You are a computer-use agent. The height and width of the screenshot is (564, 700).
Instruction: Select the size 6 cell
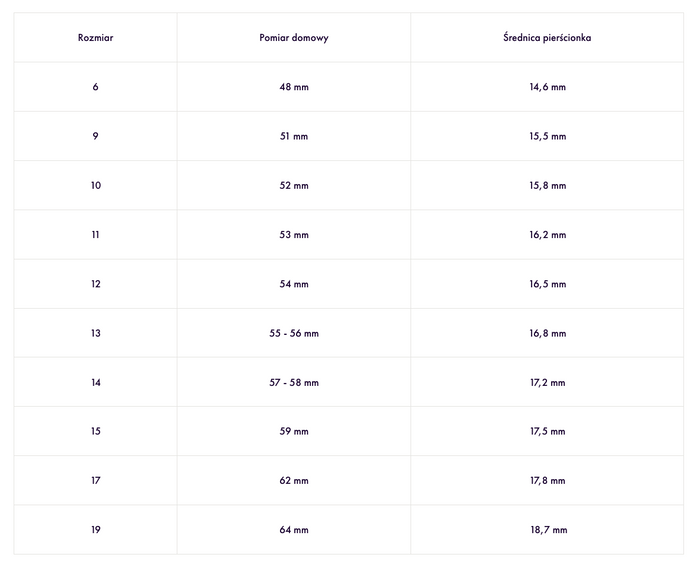(95, 87)
